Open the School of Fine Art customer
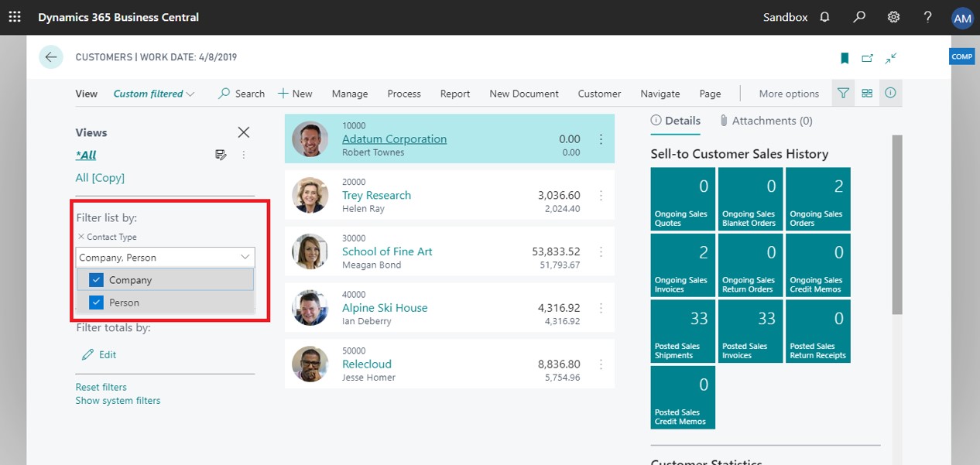This screenshot has width=980, height=465. coord(387,252)
